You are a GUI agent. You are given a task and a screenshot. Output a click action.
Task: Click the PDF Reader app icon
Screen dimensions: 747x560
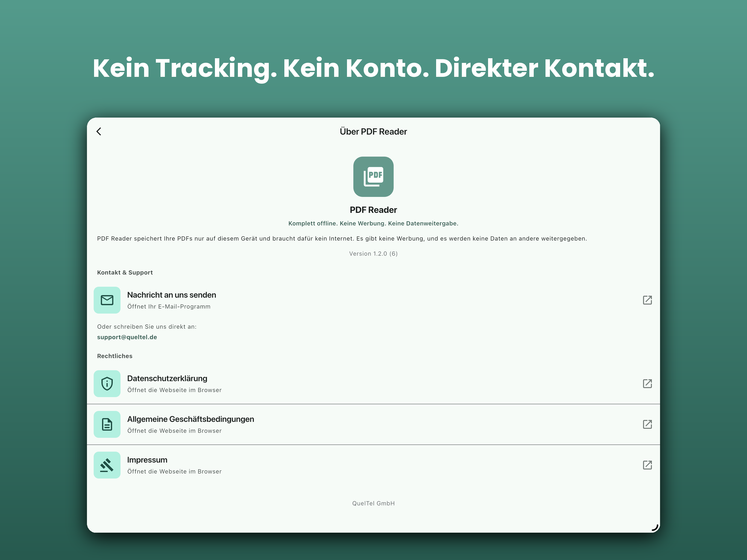(373, 177)
